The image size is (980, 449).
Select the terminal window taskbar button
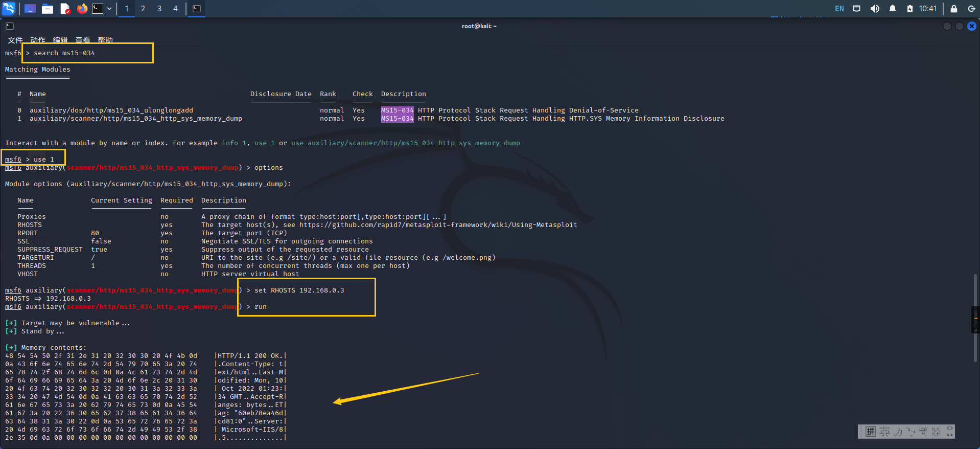click(x=197, y=9)
